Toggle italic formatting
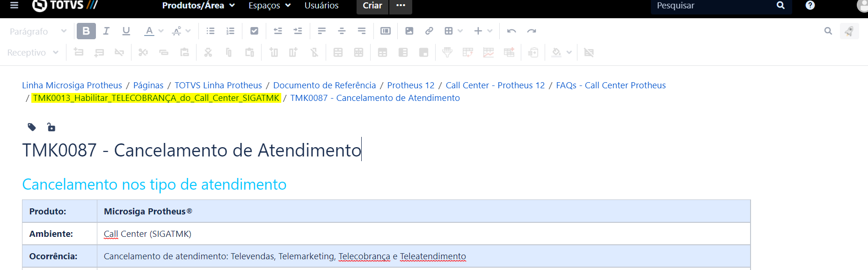The width and height of the screenshot is (868, 270). click(106, 31)
